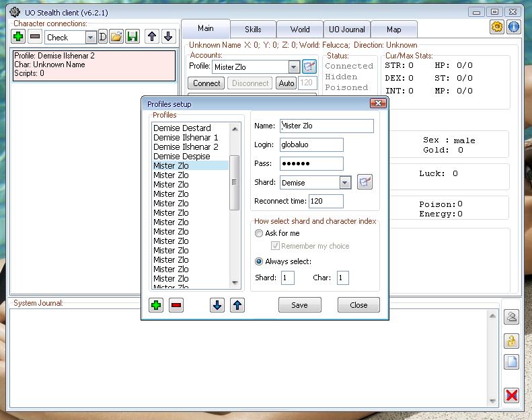Select the Ask for me radio button
This screenshot has height=420, width=532.
pos(258,233)
